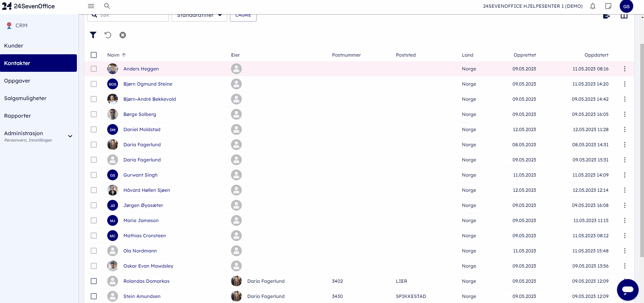Image resolution: width=644 pixels, height=303 pixels.
Task: Click the reset filter undo icon
Action: pyautogui.click(x=108, y=35)
